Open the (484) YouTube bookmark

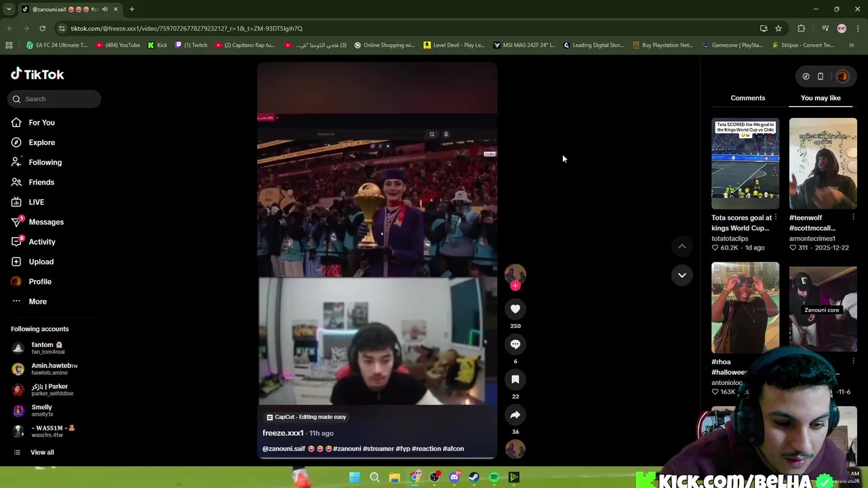(x=117, y=45)
